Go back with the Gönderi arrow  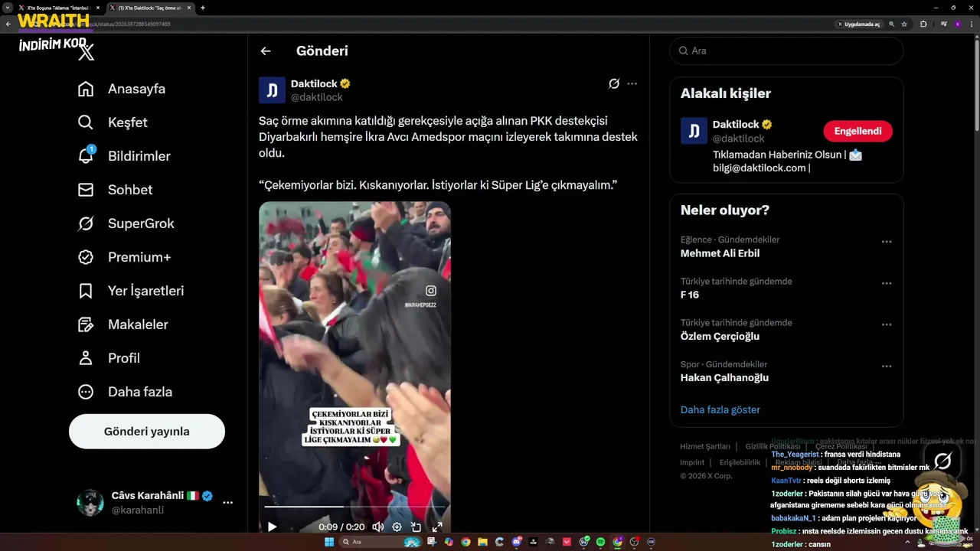point(266,51)
